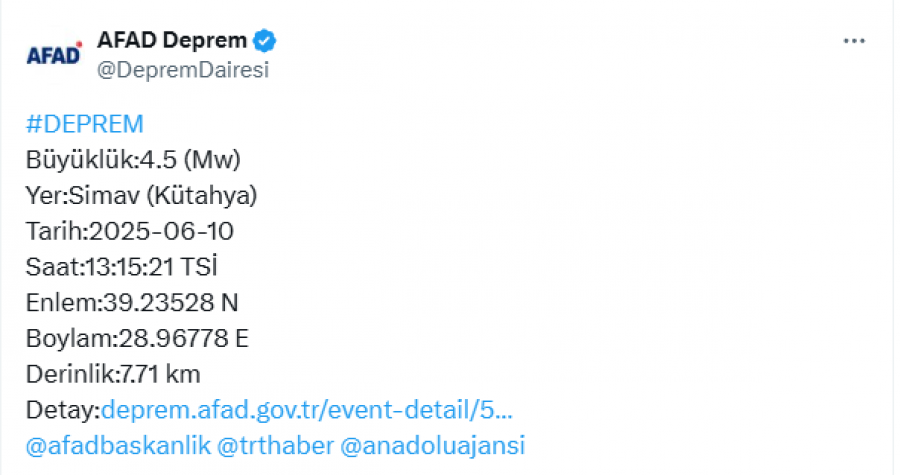Click the Tarih:2025-06-10 date line

pyautogui.click(x=130, y=231)
